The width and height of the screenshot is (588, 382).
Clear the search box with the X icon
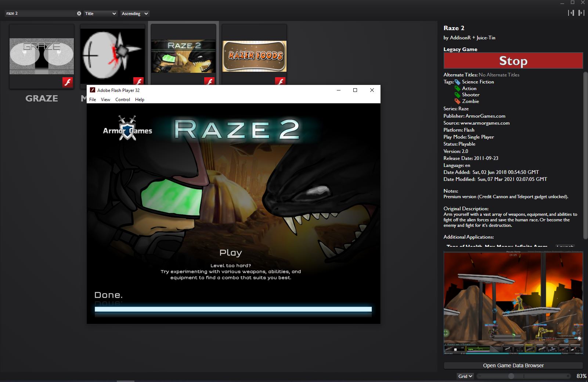[79, 13]
